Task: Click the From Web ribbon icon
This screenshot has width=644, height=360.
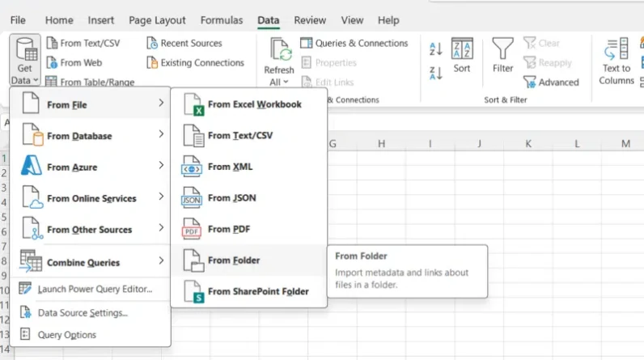Action: 52,62
